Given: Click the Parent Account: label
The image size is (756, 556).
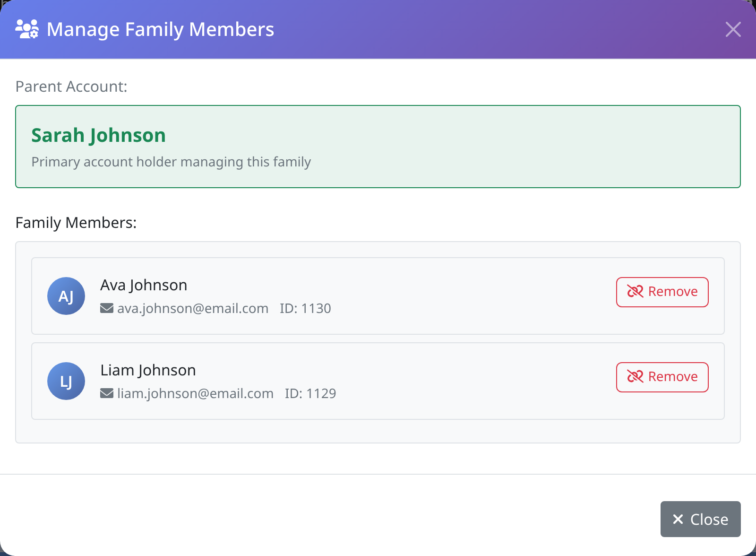Looking at the screenshot, I should point(71,87).
